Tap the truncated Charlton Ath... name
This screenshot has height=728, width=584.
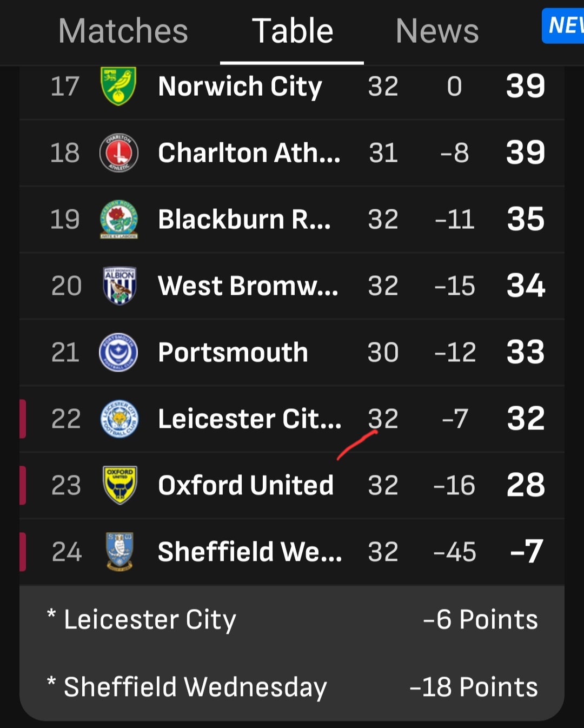(x=249, y=153)
